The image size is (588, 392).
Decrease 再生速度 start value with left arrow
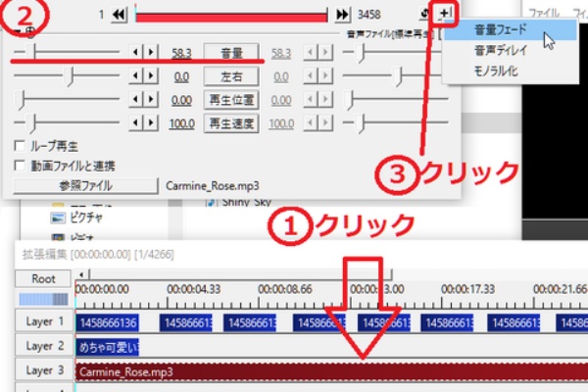136,123
